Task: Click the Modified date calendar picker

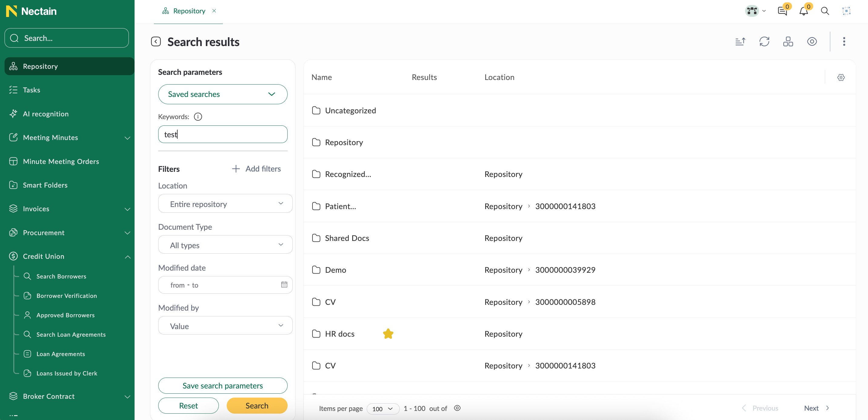Action: click(x=284, y=285)
